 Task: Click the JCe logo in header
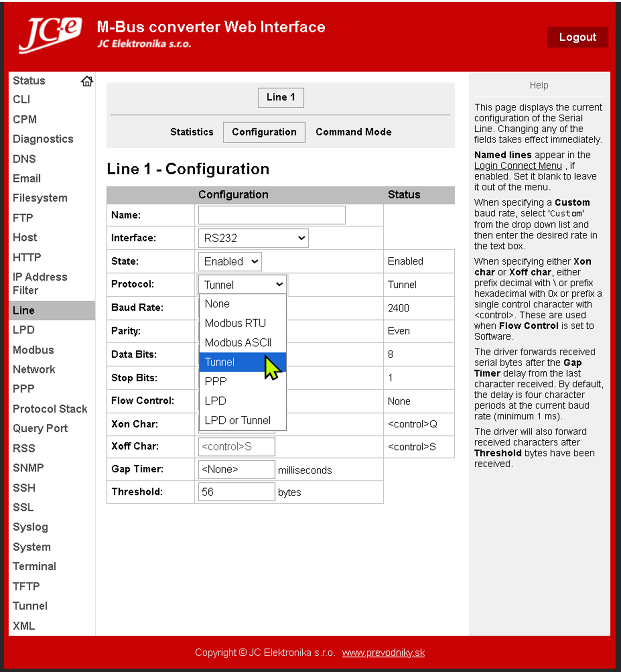coord(50,35)
